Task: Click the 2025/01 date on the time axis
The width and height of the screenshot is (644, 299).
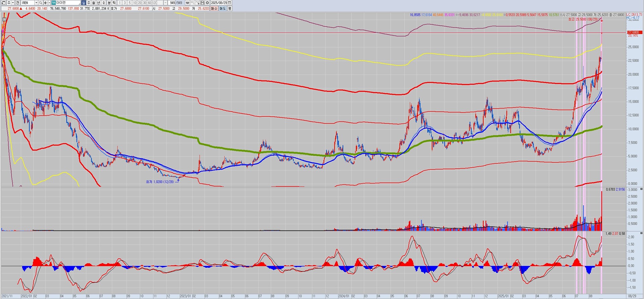Action: tap(503, 296)
